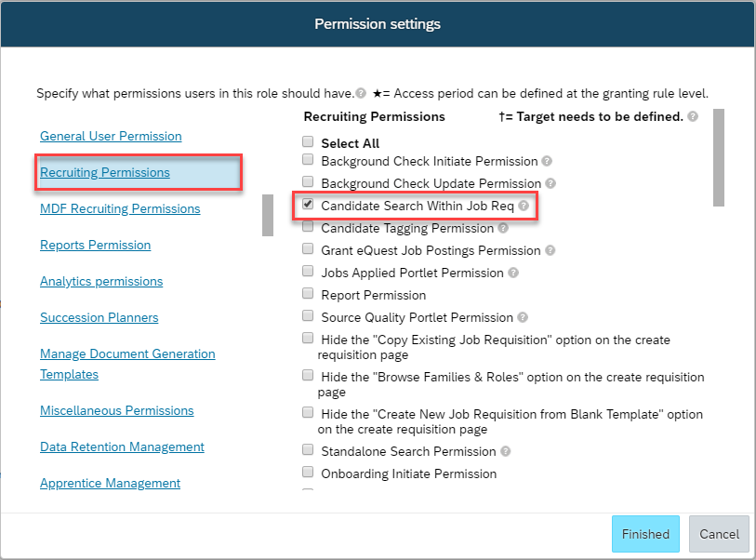Screen dimensions: 756x560
Task: Open help icon for Source Quality Portlet Permission
Action: [523, 317]
